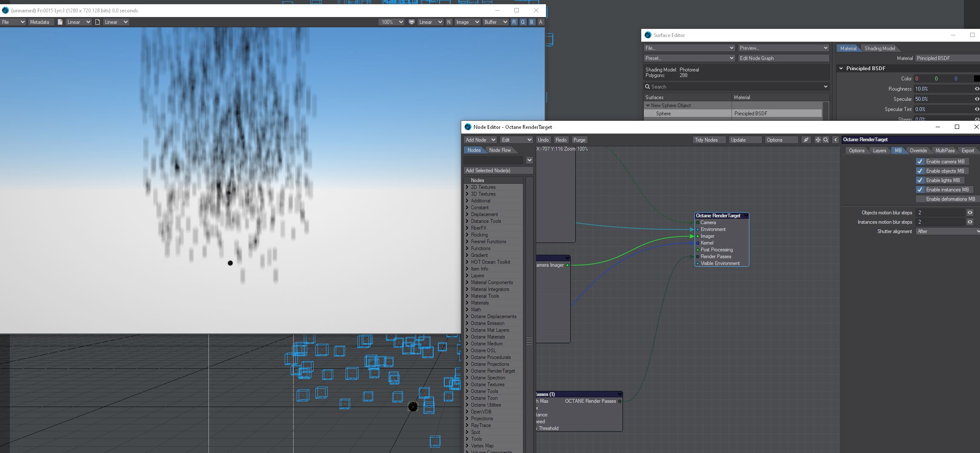This screenshot has height=453, width=980.
Task: Click the Purge button
Action: 580,140
